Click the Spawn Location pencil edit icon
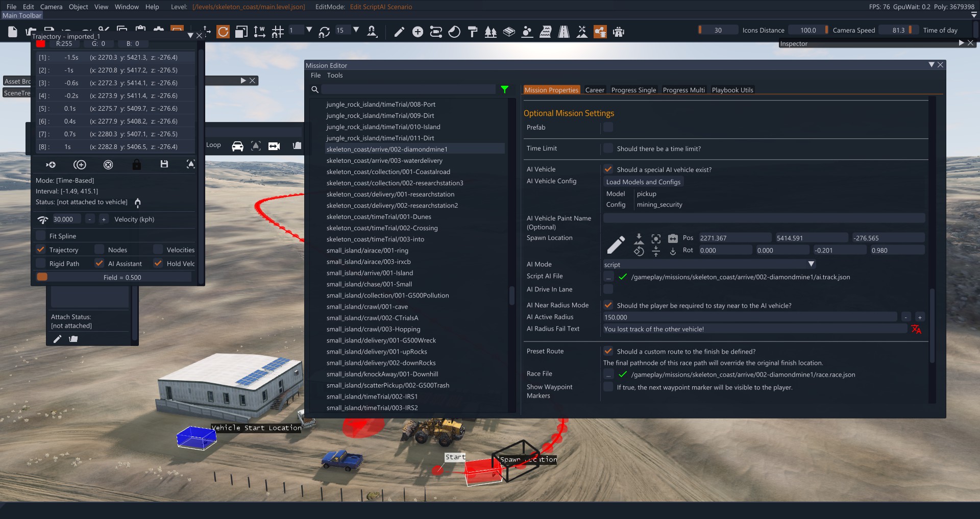 (616, 244)
